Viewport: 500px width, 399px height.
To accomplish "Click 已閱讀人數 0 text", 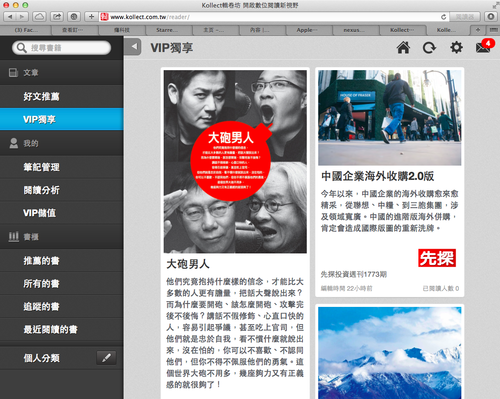I will [x=441, y=288].
